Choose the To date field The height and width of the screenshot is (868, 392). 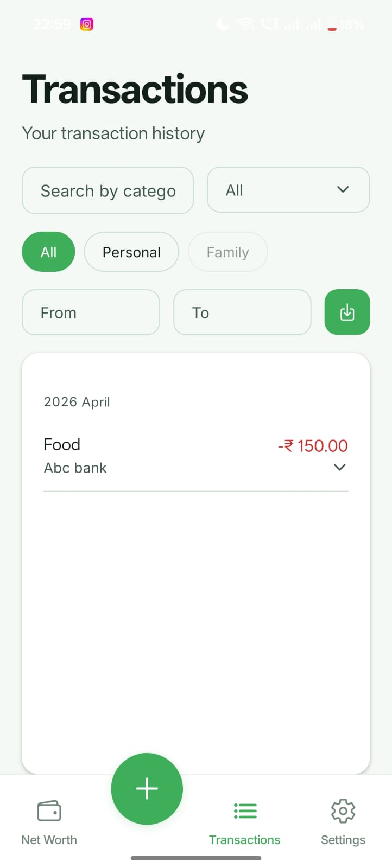pyautogui.click(x=242, y=312)
